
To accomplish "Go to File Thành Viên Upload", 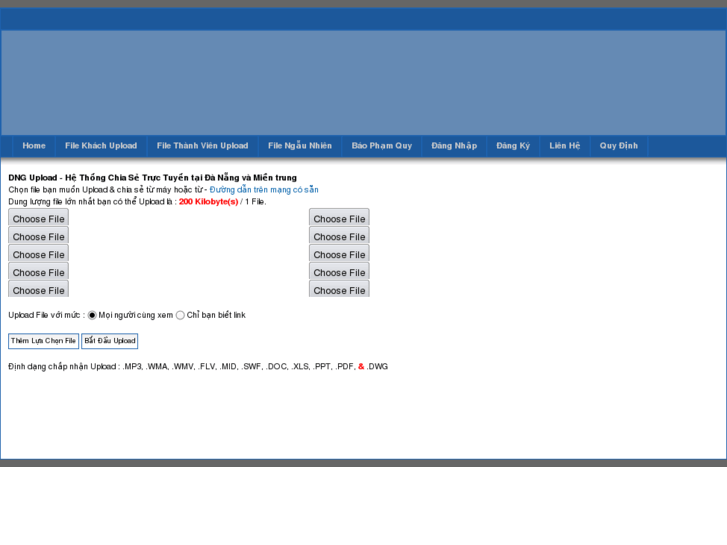I will 202,146.
